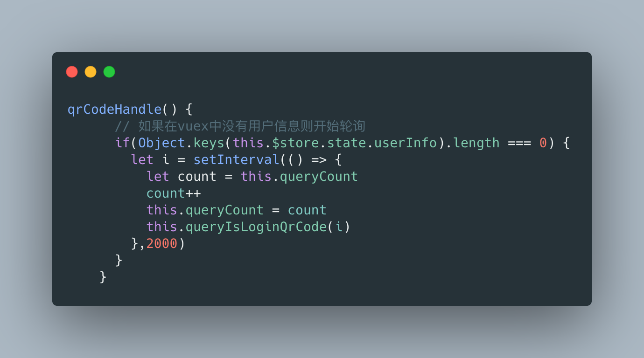Click the length property
Screen dimensions: 644x358
click(476, 143)
